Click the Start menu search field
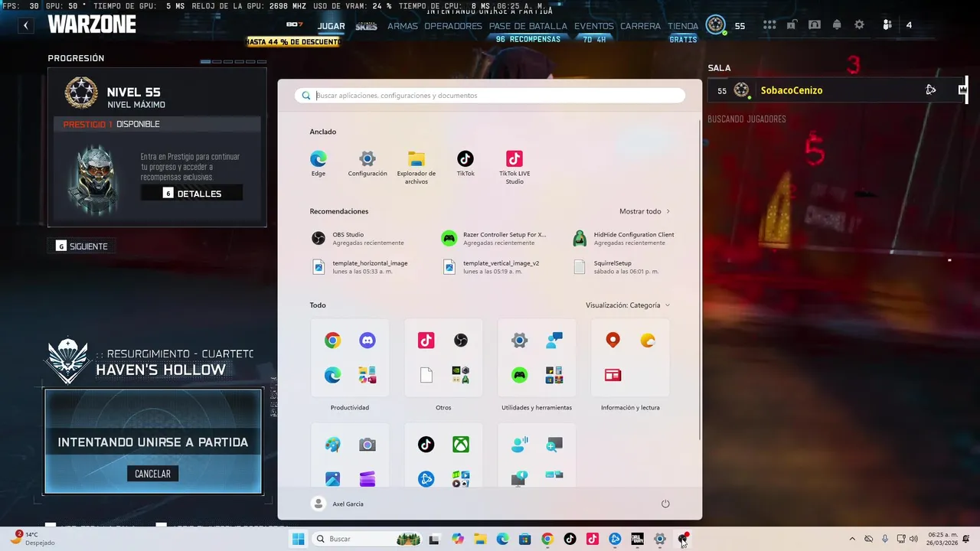 click(x=490, y=96)
